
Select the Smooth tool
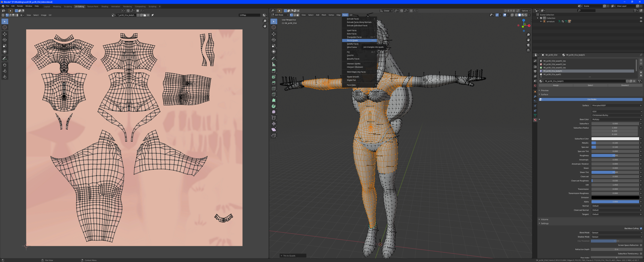point(274,112)
